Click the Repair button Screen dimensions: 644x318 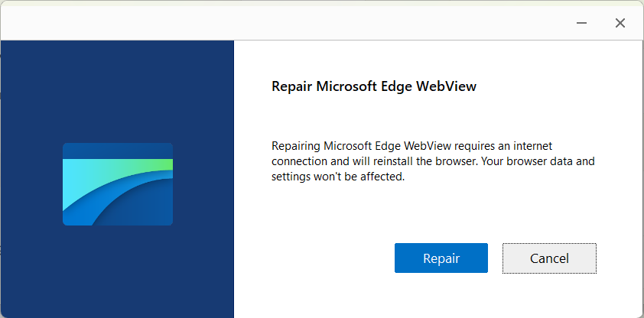[441, 258]
